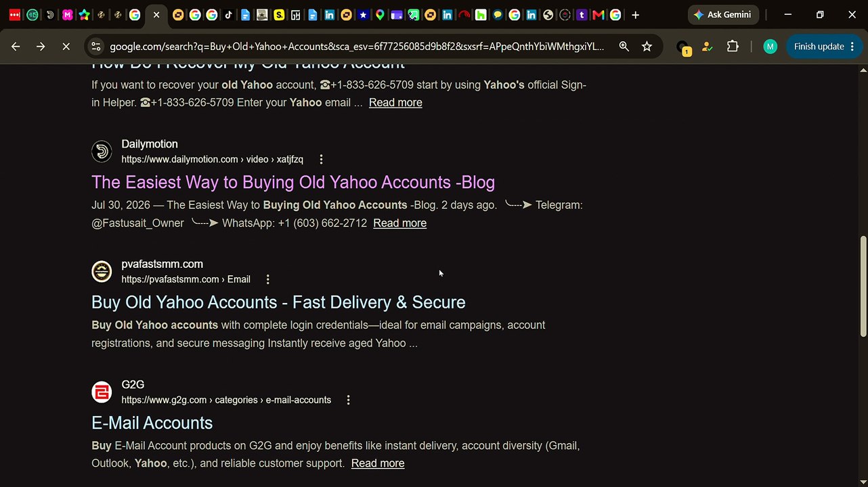
Task: Close the active tab
Action: pos(156,15)
